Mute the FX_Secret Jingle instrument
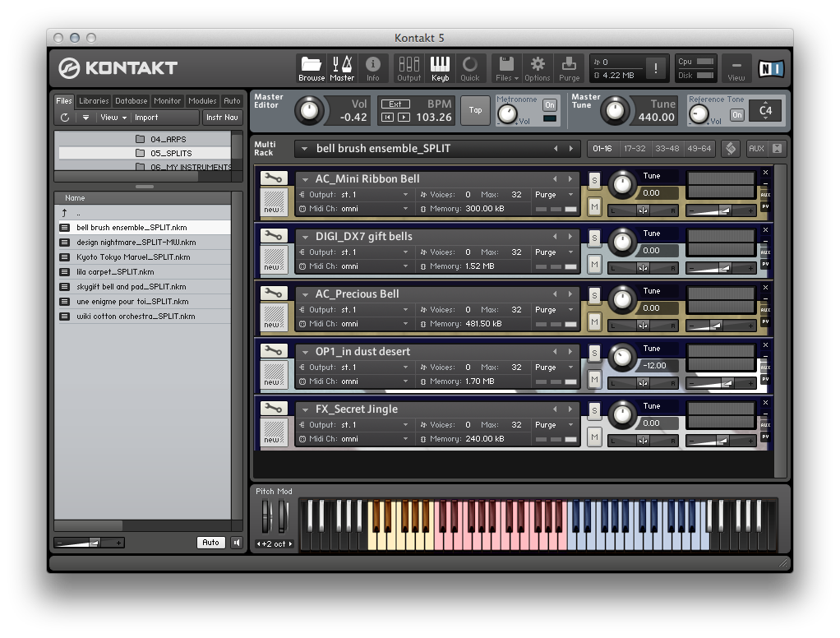840x638 pixels. [x=594, y=437]
